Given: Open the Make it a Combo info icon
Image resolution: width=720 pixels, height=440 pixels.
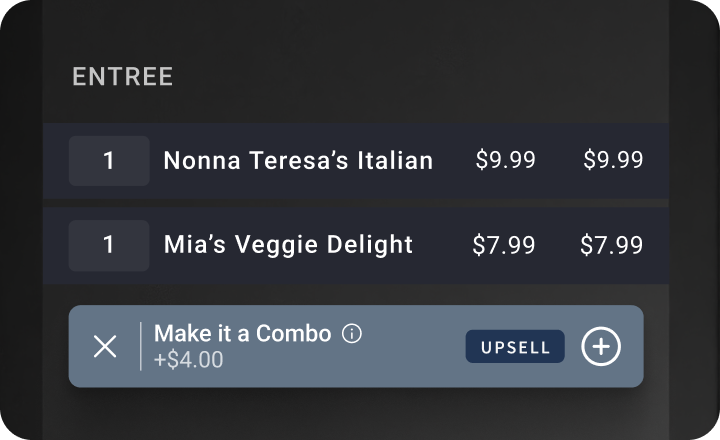Looking at the screenshot, I should [x=352, y=333].
